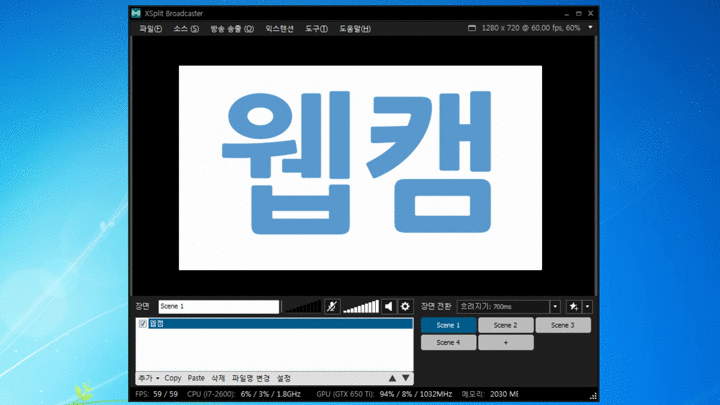Move source down with down arrow
720x405 pixels.
coord(406,378)
